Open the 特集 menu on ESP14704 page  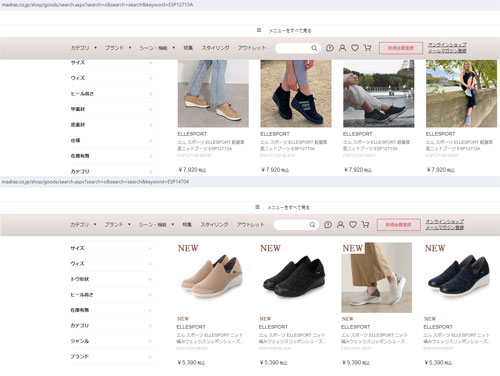point(187,225)
